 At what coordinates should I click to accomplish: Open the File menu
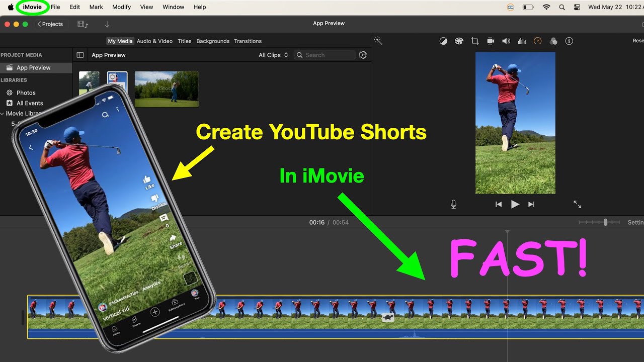point(55,7)
